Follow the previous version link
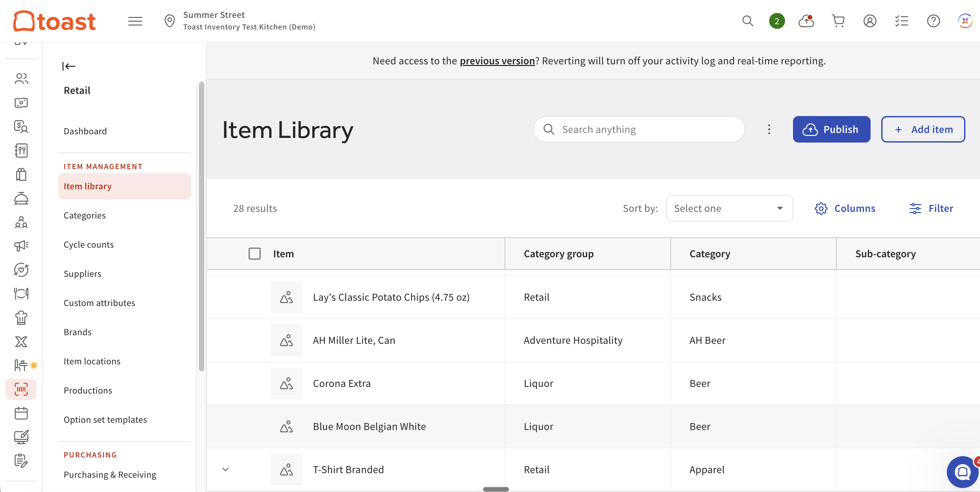Image resolution: width=980 pixels, height=492 pixels. tap(497, 61)
